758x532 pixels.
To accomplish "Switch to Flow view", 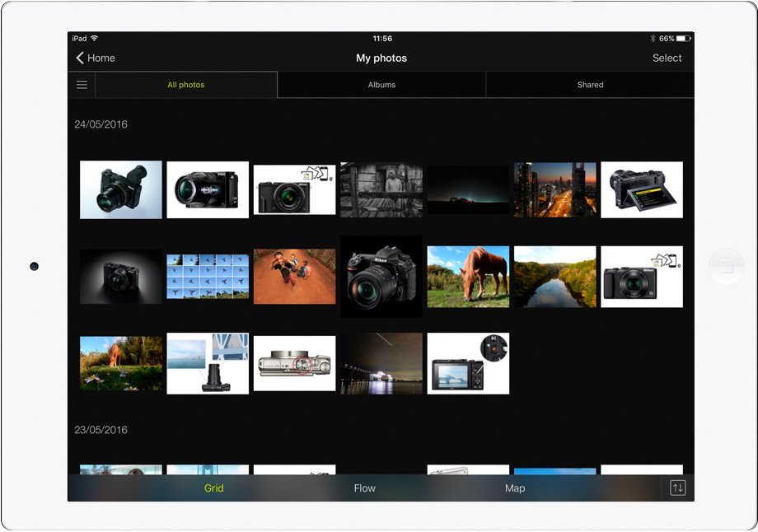I will 364,488.
